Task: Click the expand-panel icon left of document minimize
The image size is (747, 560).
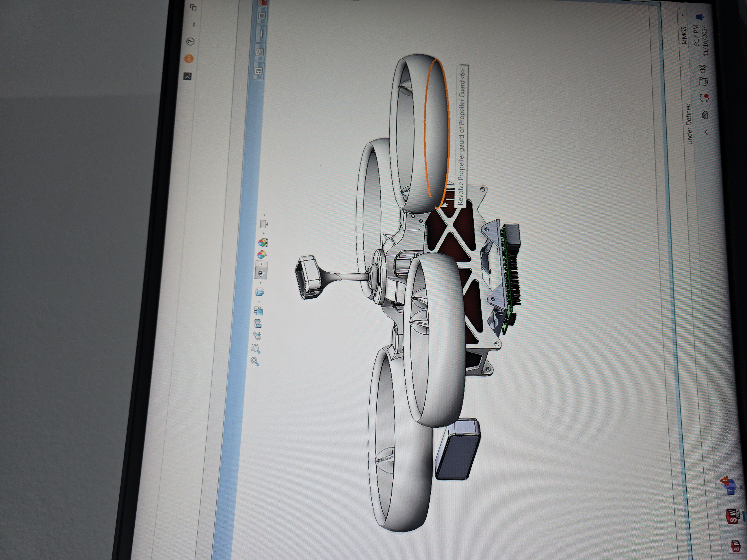Action: click(x=260, y=52)
